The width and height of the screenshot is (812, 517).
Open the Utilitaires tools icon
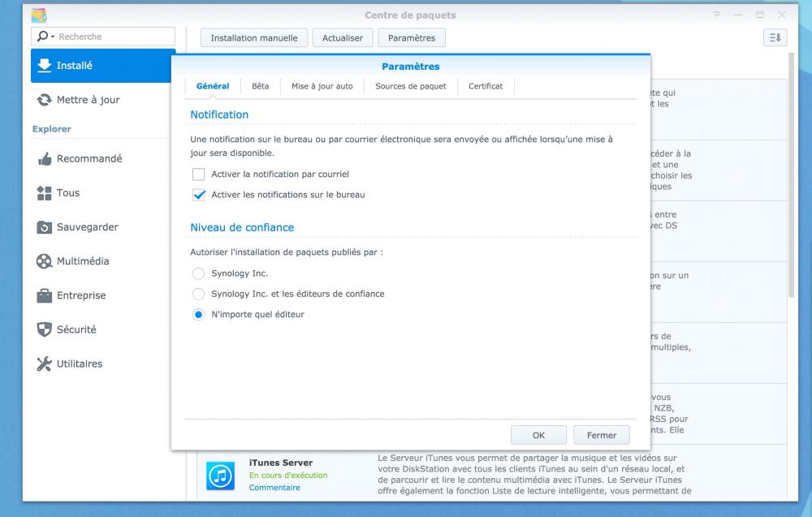44,364
